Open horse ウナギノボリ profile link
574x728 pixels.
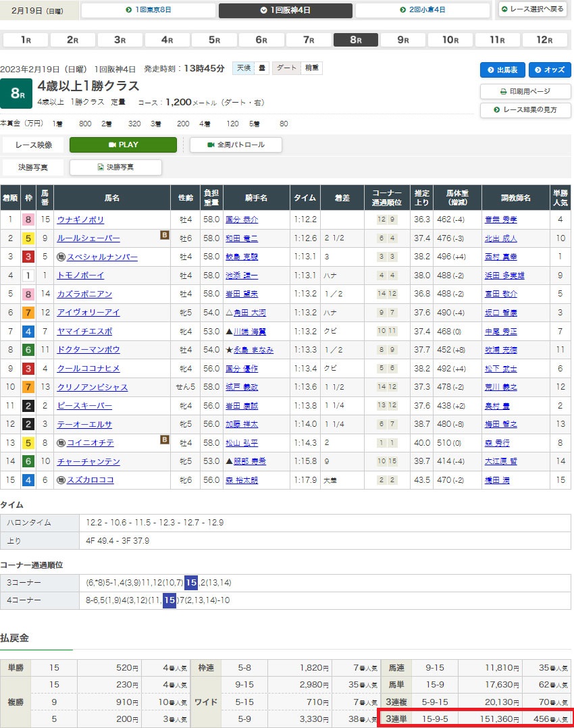(x=81, y=219)
